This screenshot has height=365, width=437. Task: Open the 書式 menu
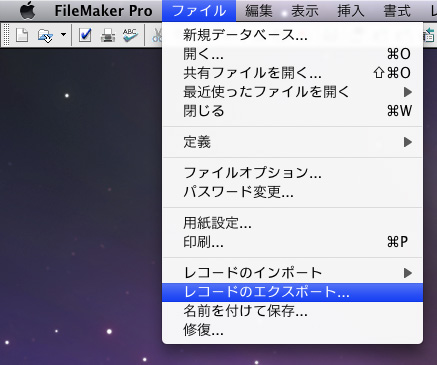point(397,11)
